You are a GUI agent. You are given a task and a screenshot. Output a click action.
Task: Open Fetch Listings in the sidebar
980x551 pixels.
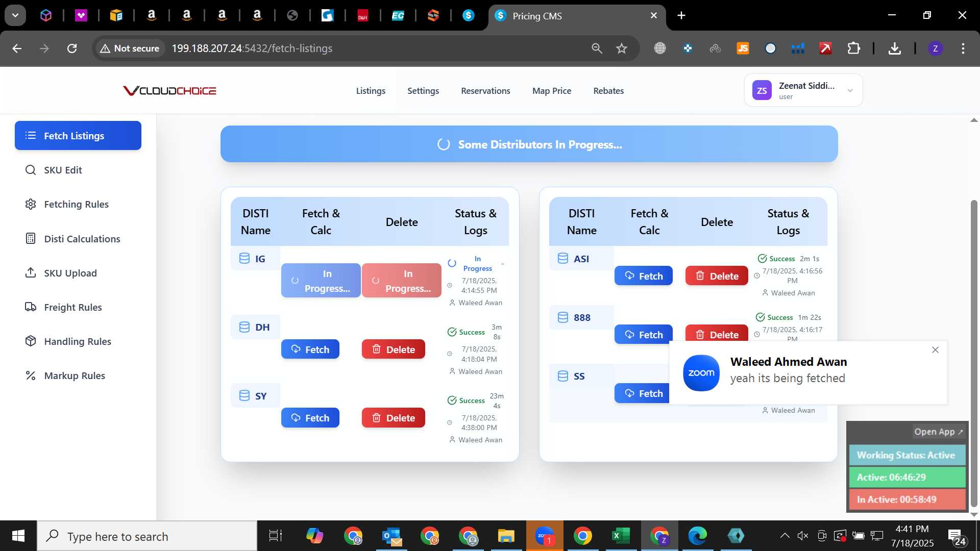[x=78, y=136]
